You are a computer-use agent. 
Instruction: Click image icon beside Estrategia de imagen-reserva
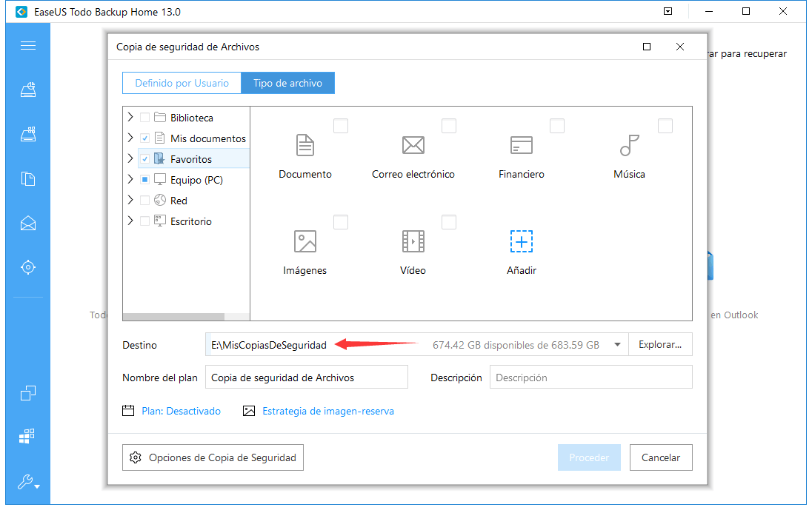(249, 411)
